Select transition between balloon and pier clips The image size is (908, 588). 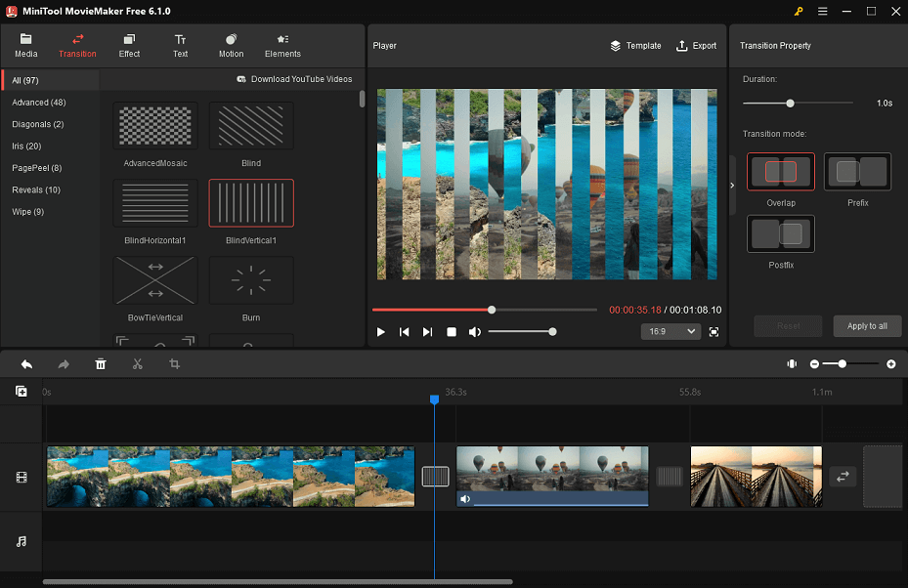[x=670, y=477]
